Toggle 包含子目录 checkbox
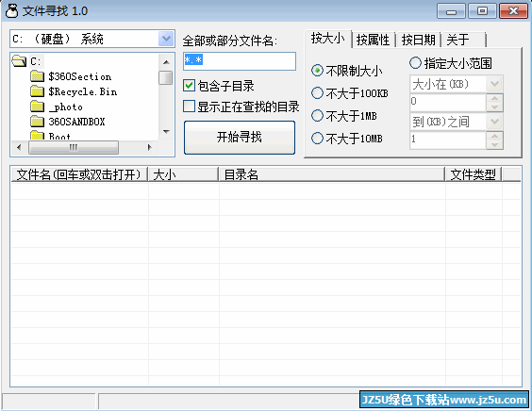The height and width of the screenshot is (411, 532). point(189,86)
